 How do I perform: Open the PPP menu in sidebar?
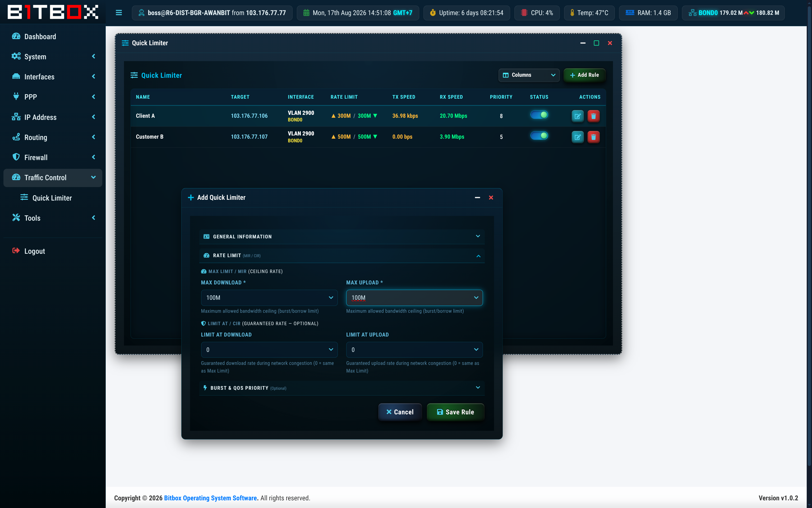[x=53, y=97]
